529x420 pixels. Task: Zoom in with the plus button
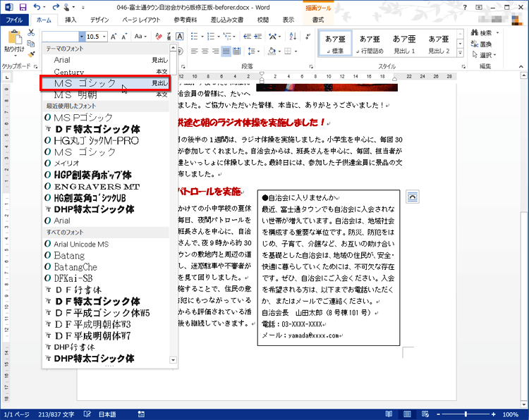point(493,414)
